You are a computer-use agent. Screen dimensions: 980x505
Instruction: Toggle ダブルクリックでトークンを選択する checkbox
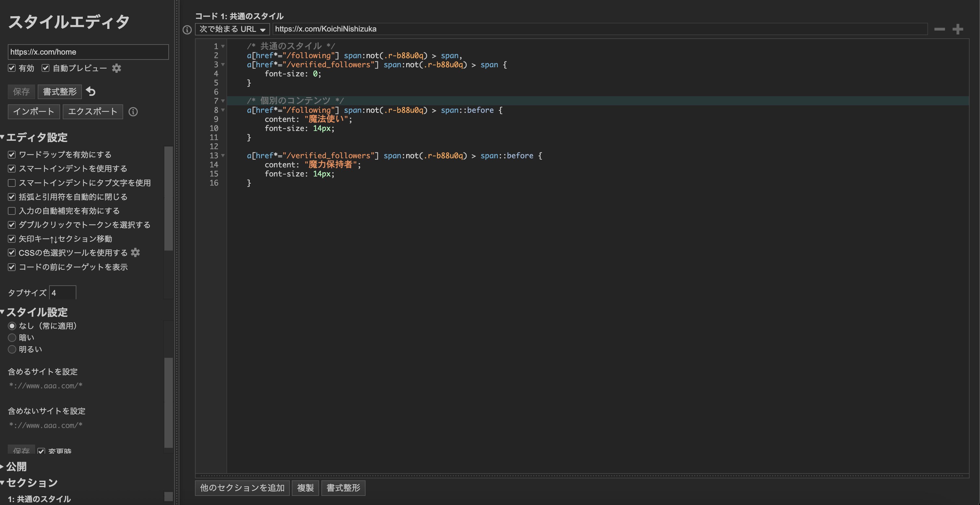(x=12, y=225)
